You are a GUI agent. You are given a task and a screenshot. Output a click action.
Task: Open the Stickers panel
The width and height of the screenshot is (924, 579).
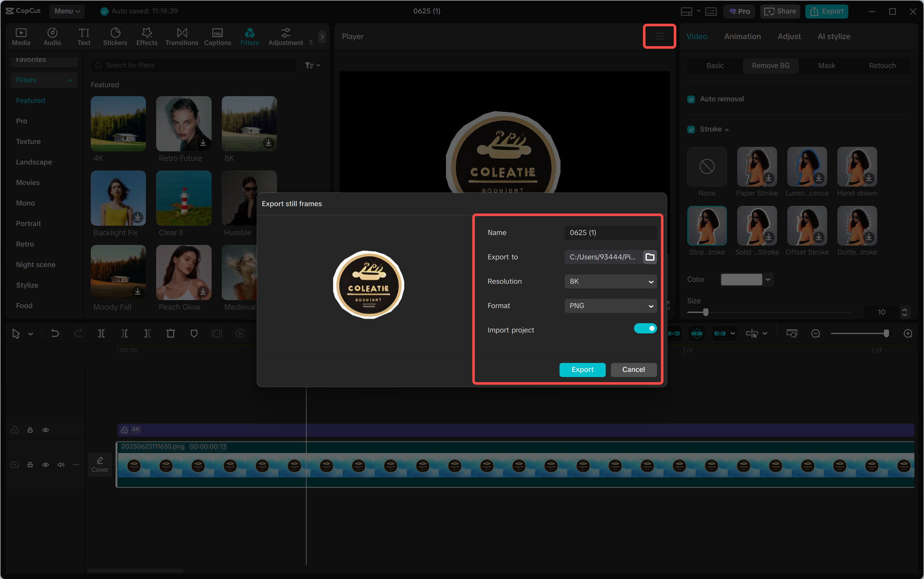point(115,37)
